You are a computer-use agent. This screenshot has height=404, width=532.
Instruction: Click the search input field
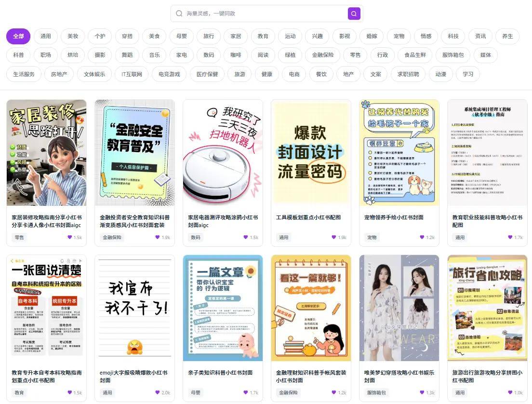[265, 13]
